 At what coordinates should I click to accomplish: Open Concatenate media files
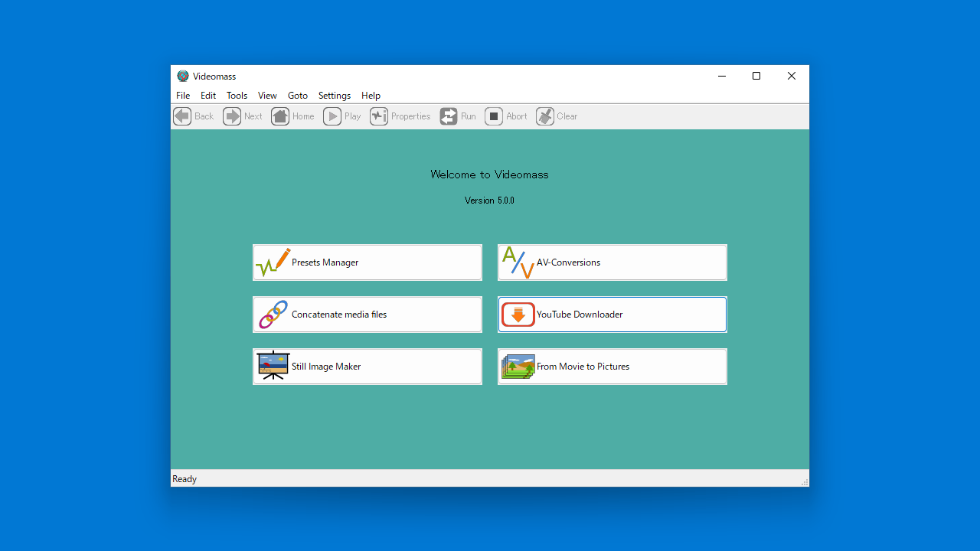(367, 315)
